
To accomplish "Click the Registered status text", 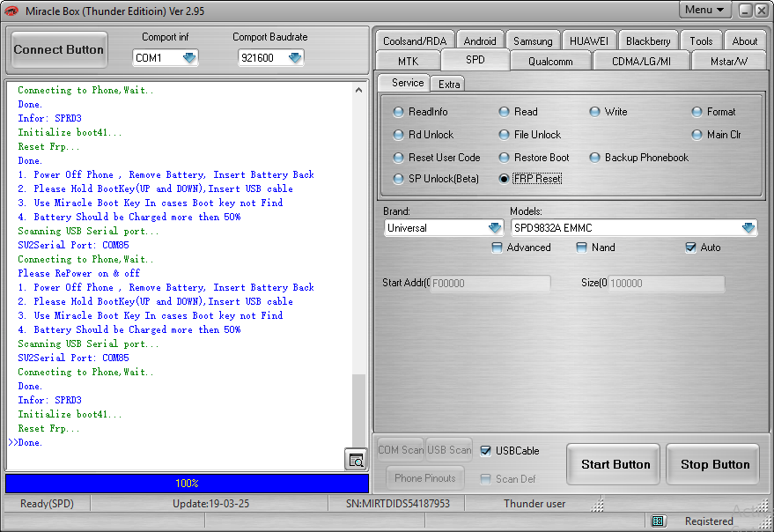I will point(709,521).
